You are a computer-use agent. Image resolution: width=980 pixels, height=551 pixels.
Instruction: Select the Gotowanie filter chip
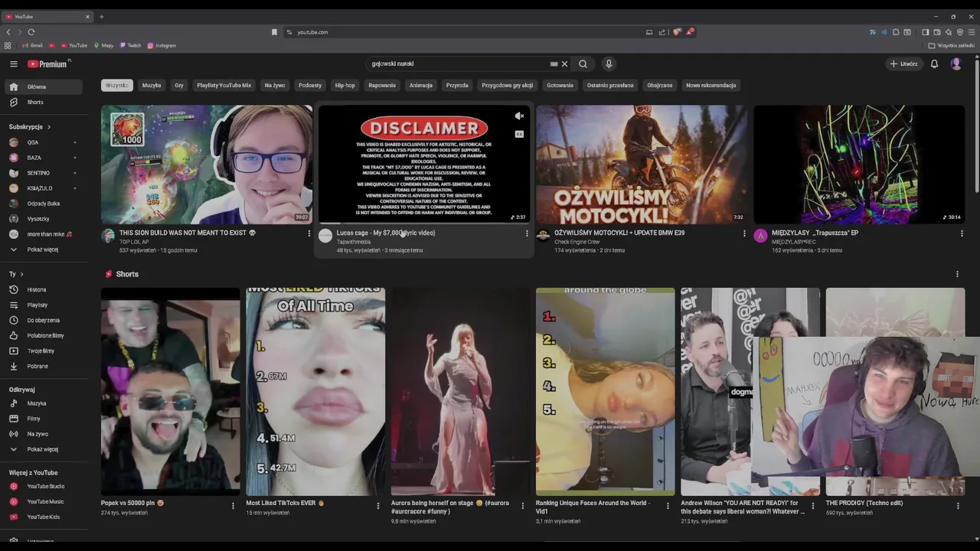point(560,85)
